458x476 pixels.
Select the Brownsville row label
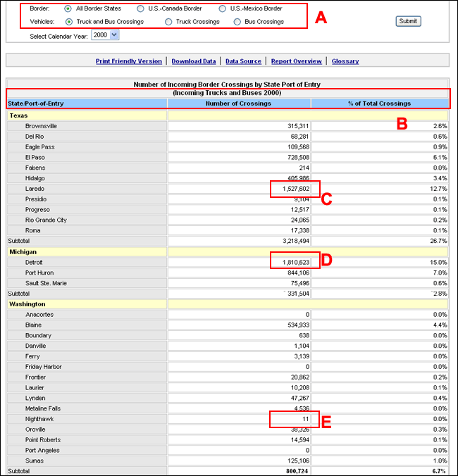[x=41, y=126]
